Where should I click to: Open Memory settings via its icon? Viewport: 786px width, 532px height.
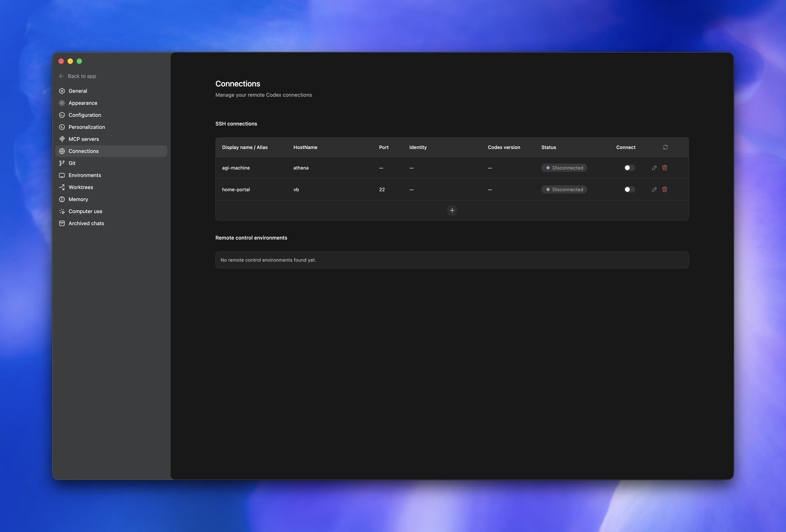[62, 199]
